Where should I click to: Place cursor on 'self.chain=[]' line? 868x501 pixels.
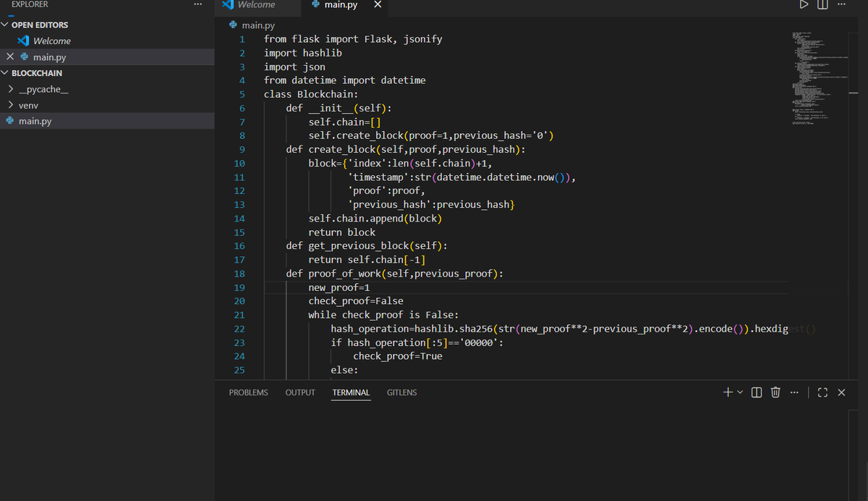(344, 122)
